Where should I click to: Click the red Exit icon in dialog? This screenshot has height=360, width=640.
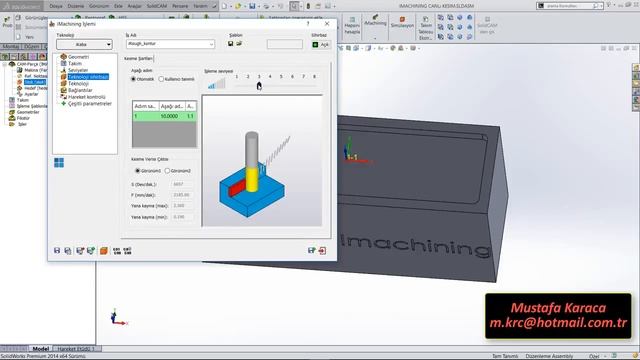coord(322,250)
